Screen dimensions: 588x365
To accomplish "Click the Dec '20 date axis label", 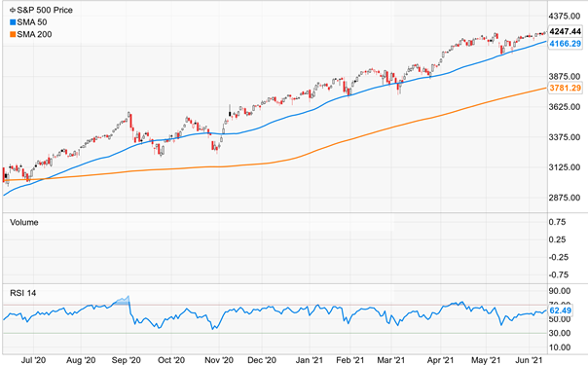I will (x=262, y=360).
